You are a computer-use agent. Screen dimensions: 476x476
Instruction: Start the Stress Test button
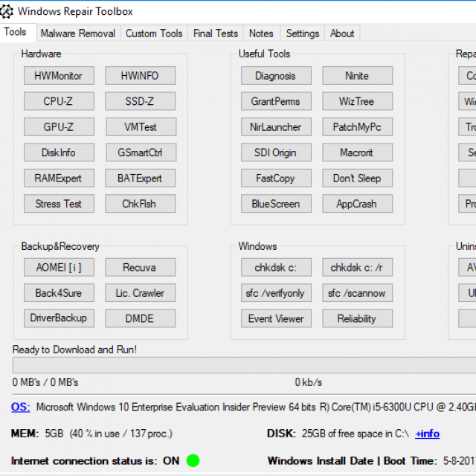coord(59,203)
